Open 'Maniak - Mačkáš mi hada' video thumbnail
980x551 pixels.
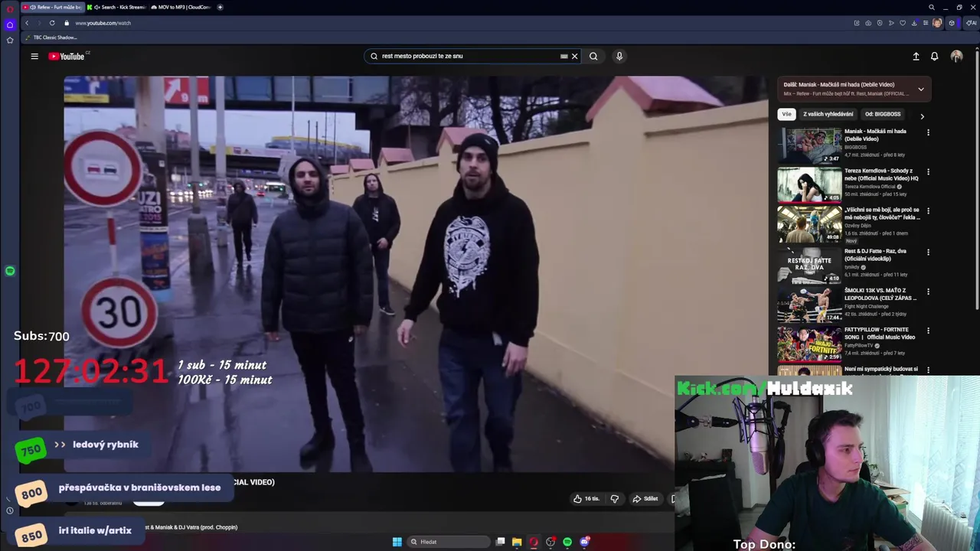click(809, 146)
